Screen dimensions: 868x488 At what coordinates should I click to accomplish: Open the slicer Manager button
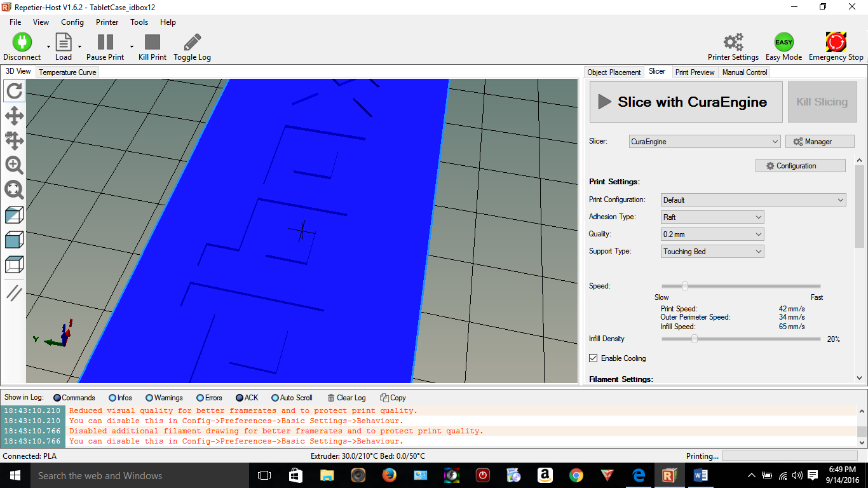click(x=820, y=142)
